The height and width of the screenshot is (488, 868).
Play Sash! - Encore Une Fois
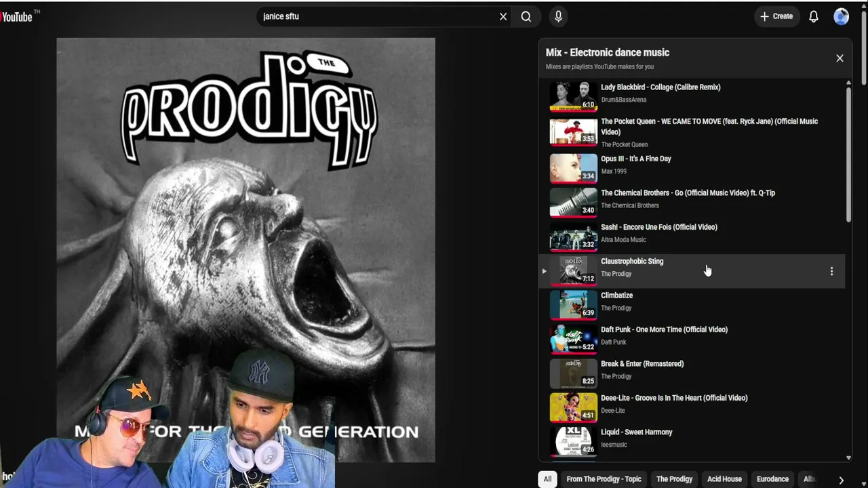pyautogui.click(x=659, y=227)
